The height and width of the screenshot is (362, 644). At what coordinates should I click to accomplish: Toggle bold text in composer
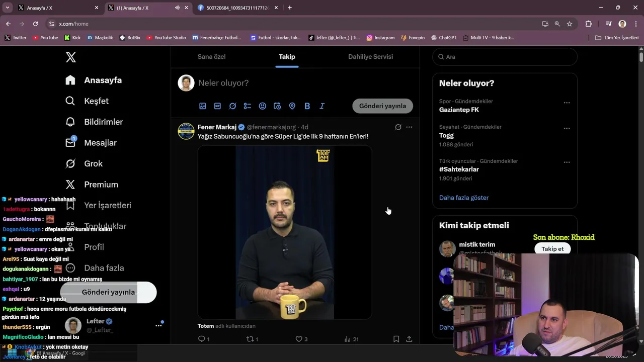click(x=307, y=106)
